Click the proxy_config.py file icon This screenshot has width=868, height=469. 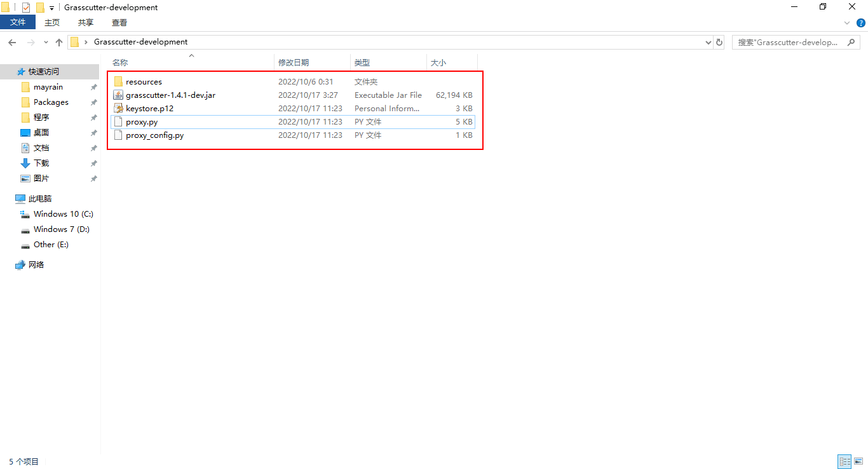click(118, 135)
